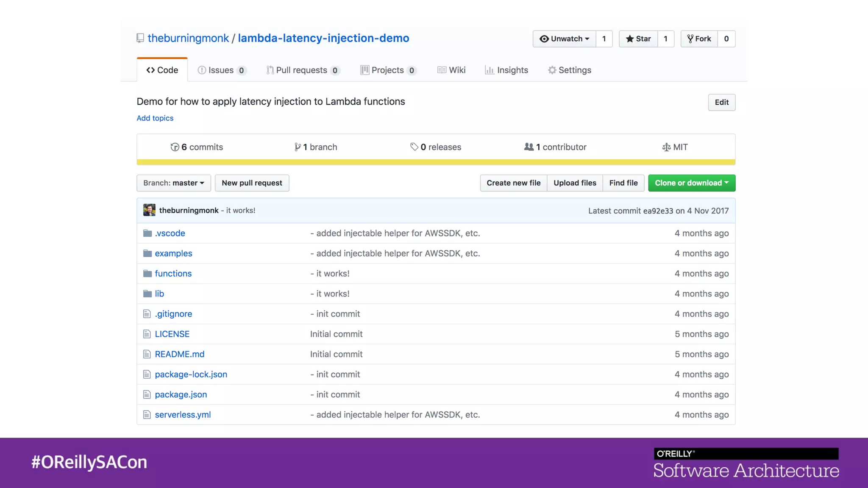Image resolution: width=868 pixels, height=488 pixels.
Task: Open the Pull requests tab
Action: [x=302, y=70]
